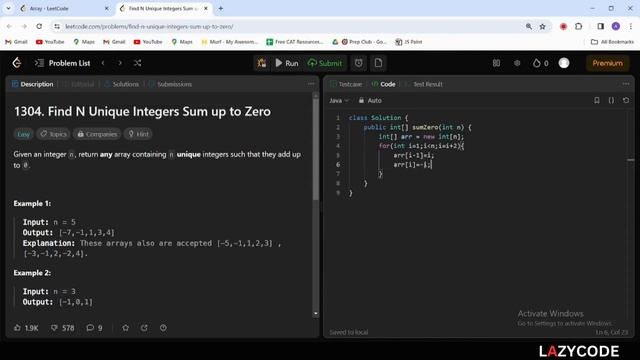640x360 pixels.
Task: Open a new browser tab
Action: tap(220, 8)
